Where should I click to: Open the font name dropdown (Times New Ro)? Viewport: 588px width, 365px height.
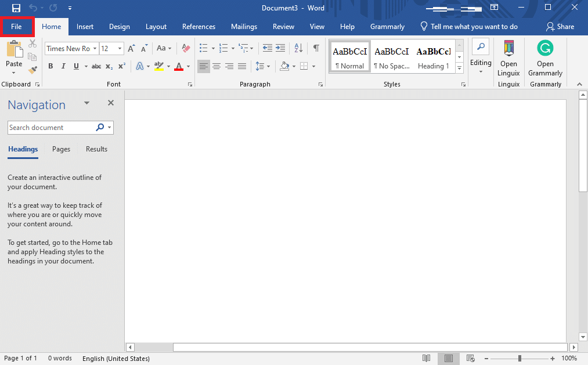click(x=95, y=49)
